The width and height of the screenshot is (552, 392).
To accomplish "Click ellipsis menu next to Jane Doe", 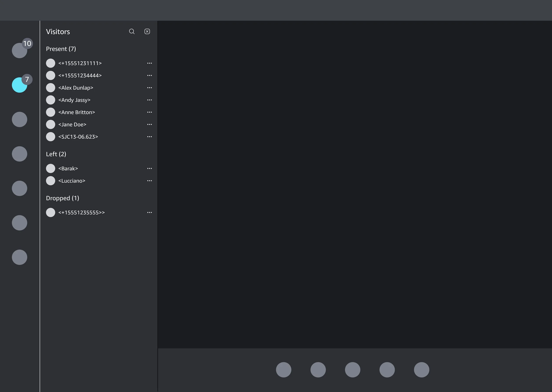I will click(150, 124).
